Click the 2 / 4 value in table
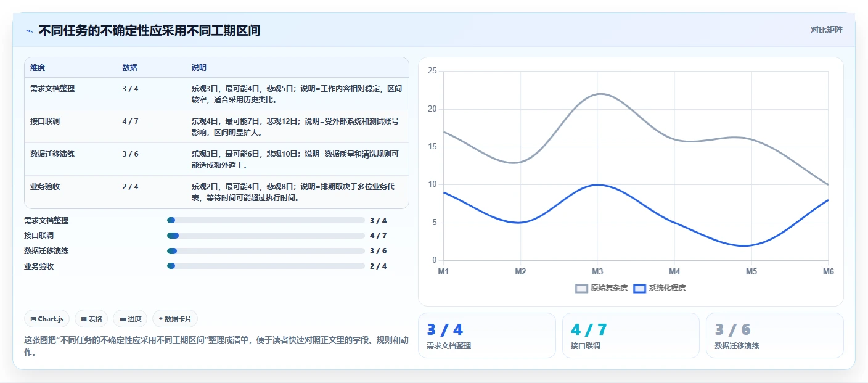Image resolution: width=868 pixels, height=383 pixels. tap(130, 187)
